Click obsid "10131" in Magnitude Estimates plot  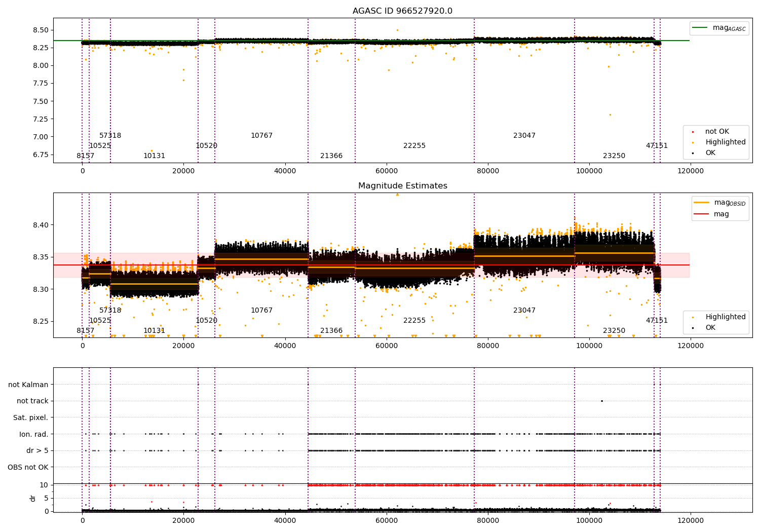[x=155, y=330]
